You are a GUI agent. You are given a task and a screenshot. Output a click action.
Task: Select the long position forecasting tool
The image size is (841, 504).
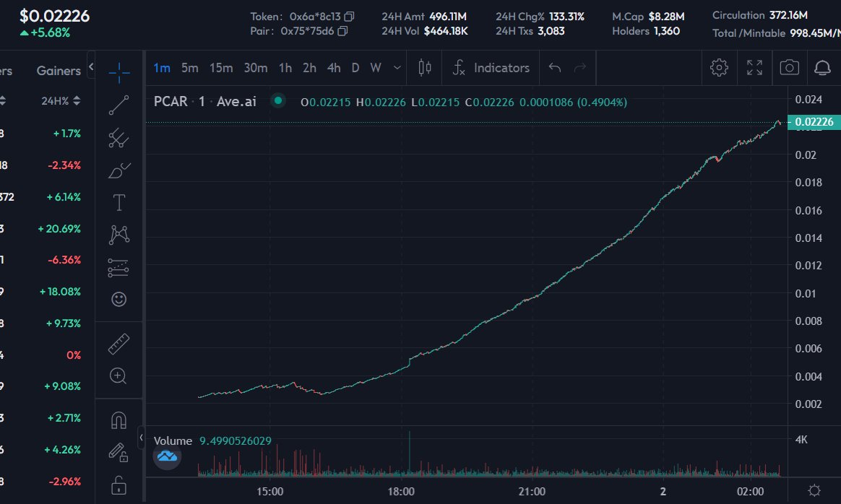pyautogui.click(x=118, y=268)
